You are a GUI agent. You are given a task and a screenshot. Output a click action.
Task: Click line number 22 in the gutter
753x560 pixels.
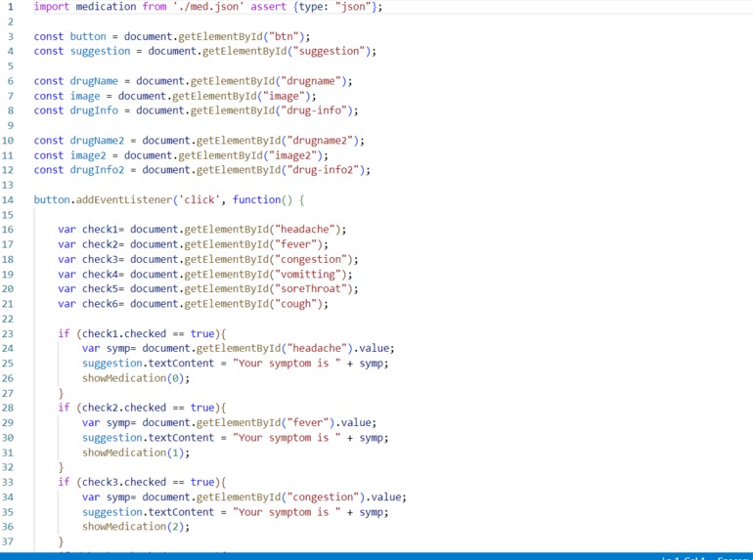(8, 319)
